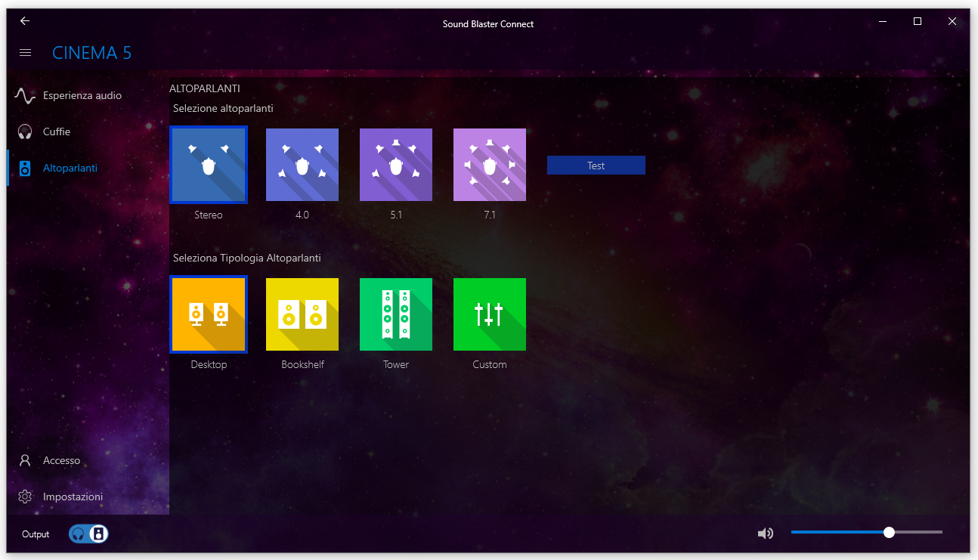This screenshot has height=560, width=978.
Task: Click the CINEMA 5 title
Action: coord(92,53)
